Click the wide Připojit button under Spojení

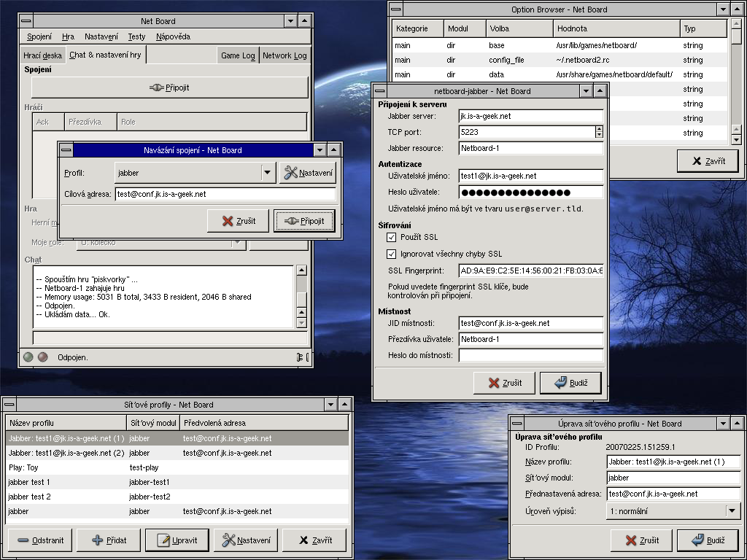click(x=169, y=87)
